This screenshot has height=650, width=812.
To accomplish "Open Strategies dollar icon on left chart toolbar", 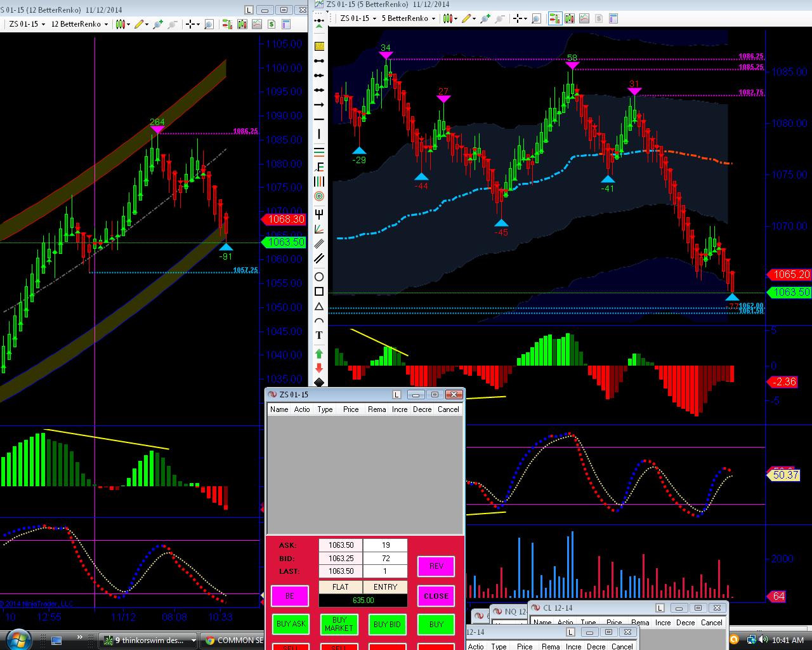I will 272,24.
